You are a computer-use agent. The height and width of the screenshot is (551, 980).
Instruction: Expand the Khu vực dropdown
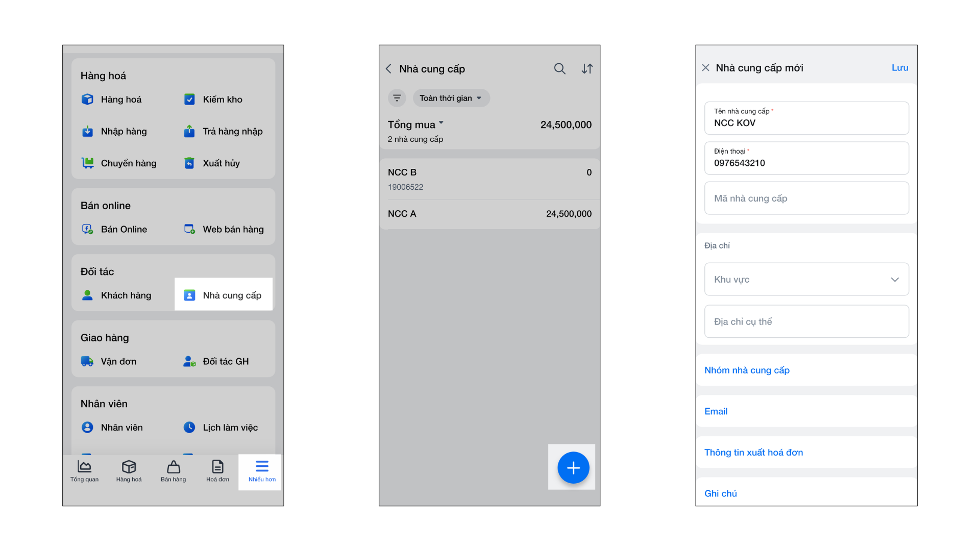806,279
